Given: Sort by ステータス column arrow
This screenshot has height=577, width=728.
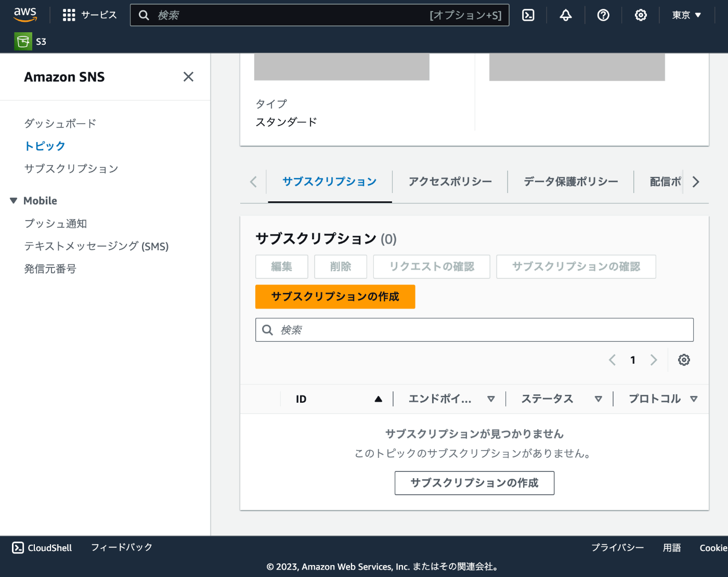Looking at the screenshot, I should tap(599, 399).
